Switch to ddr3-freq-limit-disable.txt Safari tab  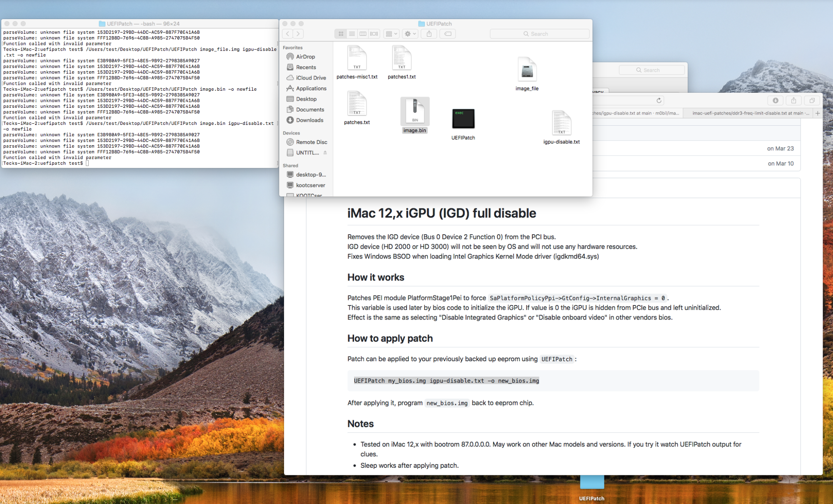pyautogui.click(x=750, y=113)
